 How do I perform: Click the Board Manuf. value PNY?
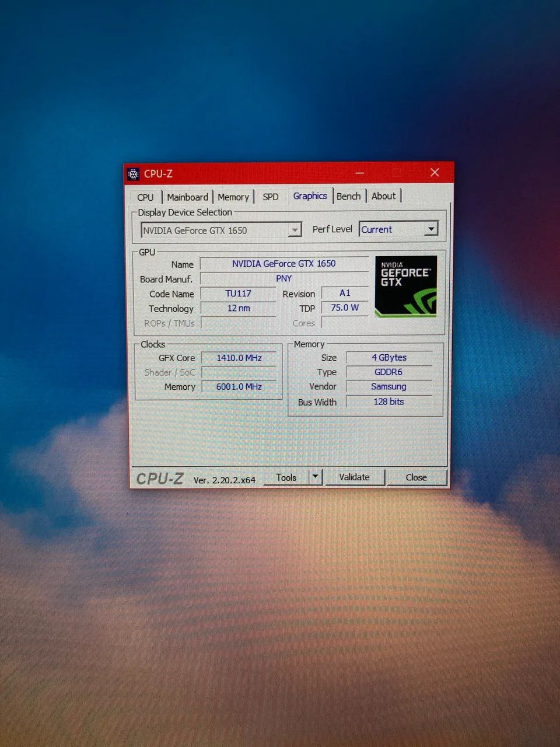coord(284,279)
